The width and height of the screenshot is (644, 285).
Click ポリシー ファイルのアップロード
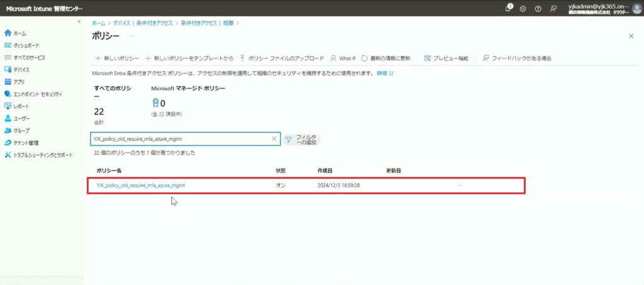pos(282,59)
